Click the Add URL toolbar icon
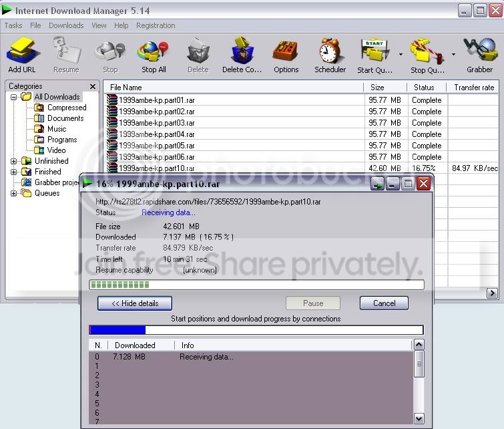This screenshot has width=504, height=429. (22, 55)
